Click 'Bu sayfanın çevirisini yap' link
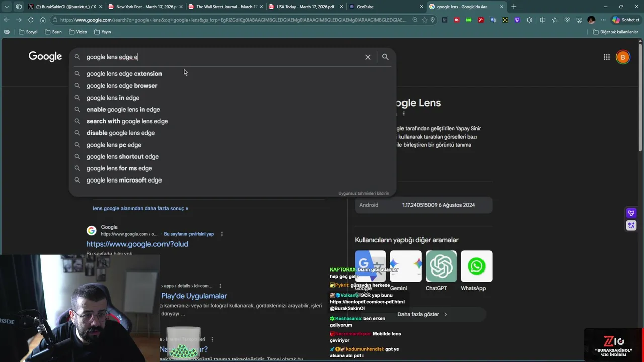Screen dimensions: 644x362 (189, 234)
